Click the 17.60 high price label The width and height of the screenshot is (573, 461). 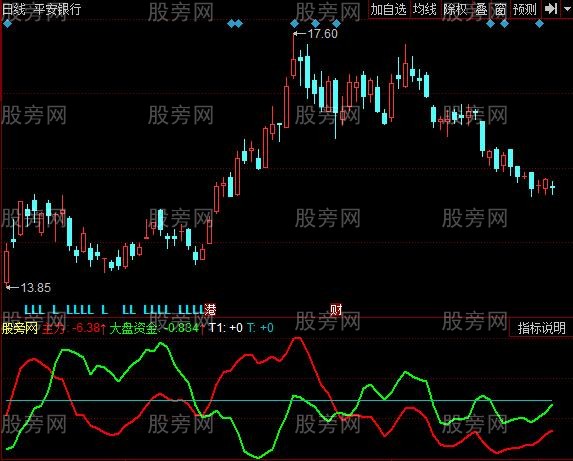(322, 34)
